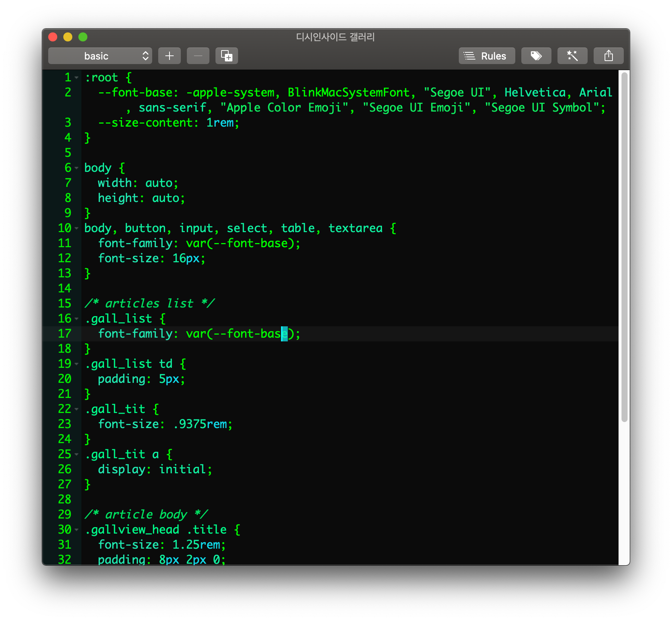Click the share icon in toolbar
This screenshot has height=621, width=672.
pos(608,56)
